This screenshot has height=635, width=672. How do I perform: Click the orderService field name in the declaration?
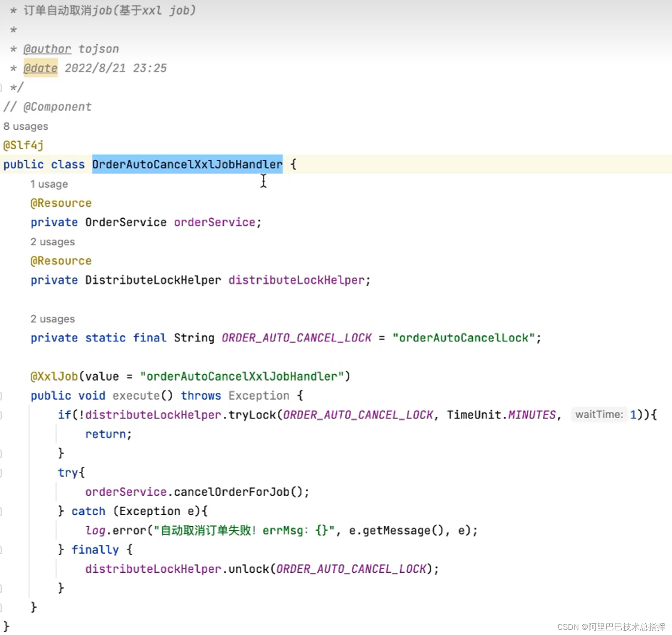coord(214,223)
